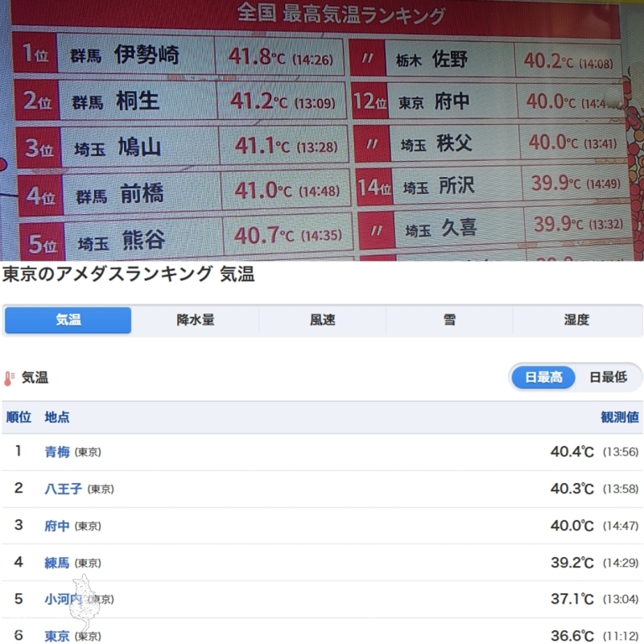Click the thermometer icon beside 気温
Viewport: 644px width, 644px height.
pyautogui.click(x=9, y=378)
